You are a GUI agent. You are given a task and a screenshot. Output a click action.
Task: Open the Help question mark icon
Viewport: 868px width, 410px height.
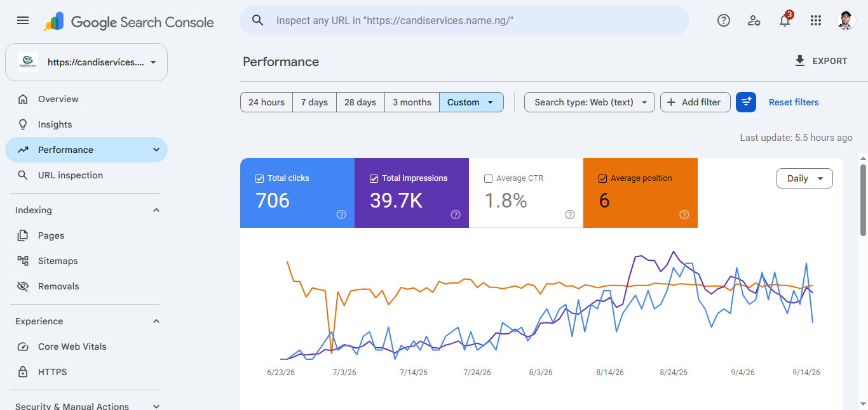[723, 20]
